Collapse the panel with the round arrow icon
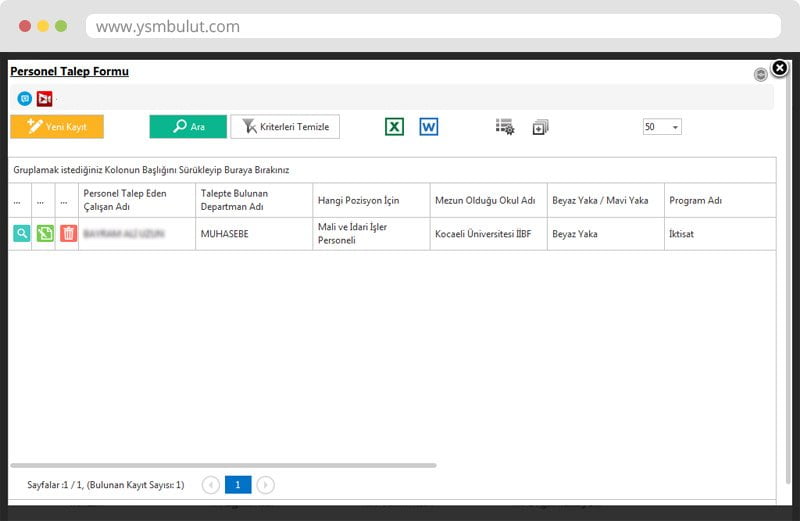800x521 pixels. (761, 74)
